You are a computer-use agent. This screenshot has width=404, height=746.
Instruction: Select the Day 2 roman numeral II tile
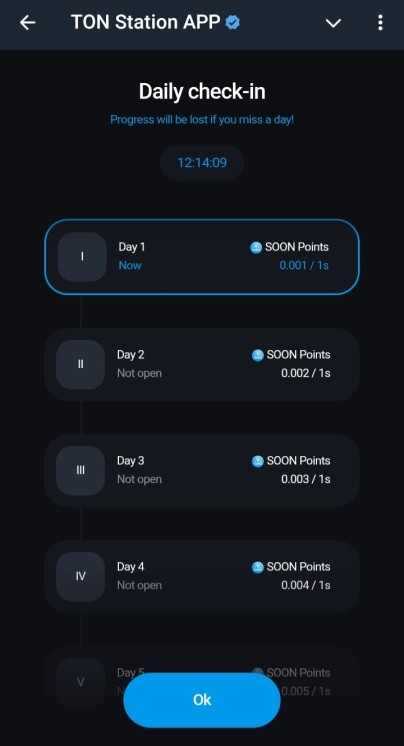(80, 364)
